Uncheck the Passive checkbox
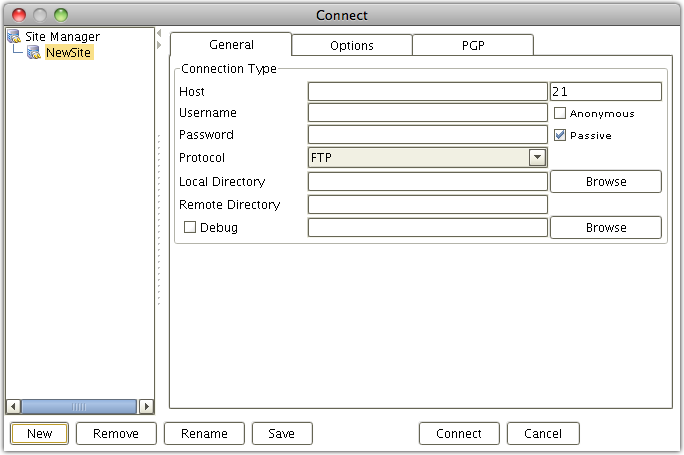 (x=560, y=135)
